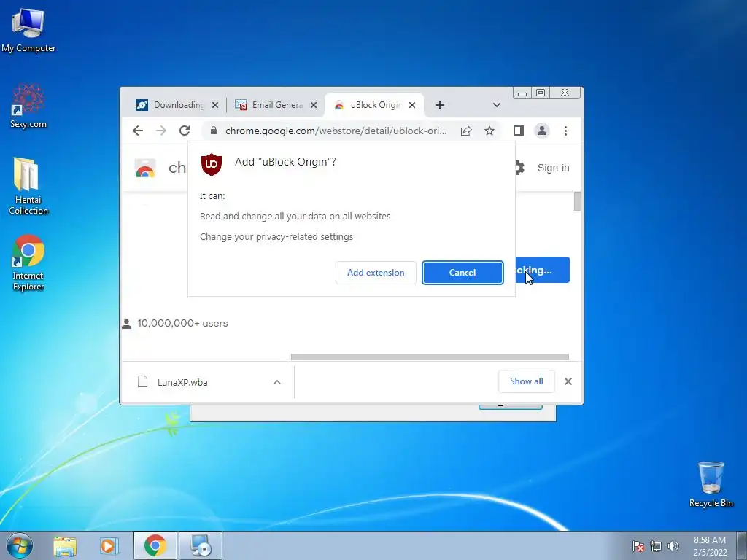The height and width of the screenshot is (560, 747).
Task: Reload the current page
Action: pyautogui.click(x=185, y=131)
